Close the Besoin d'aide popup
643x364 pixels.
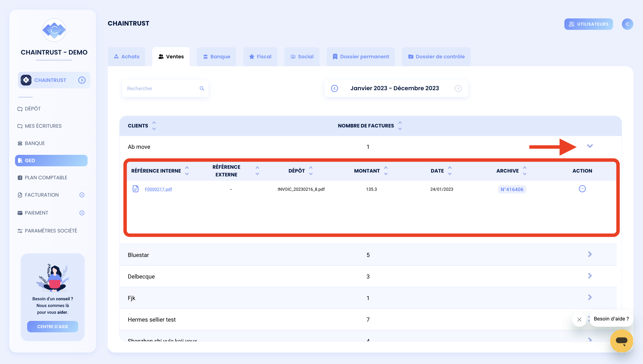point(579,320)
